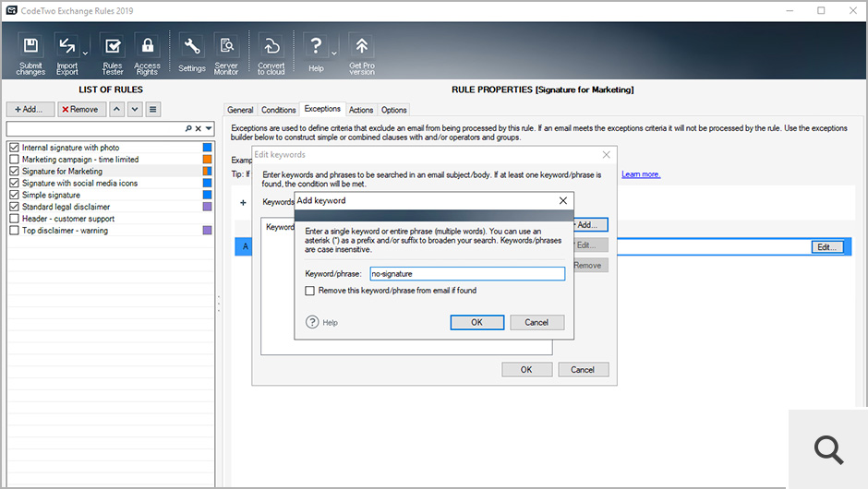868x489 pixels.
Task: Expand the Import Export dropdown arrow
Action: pos(85,54)
